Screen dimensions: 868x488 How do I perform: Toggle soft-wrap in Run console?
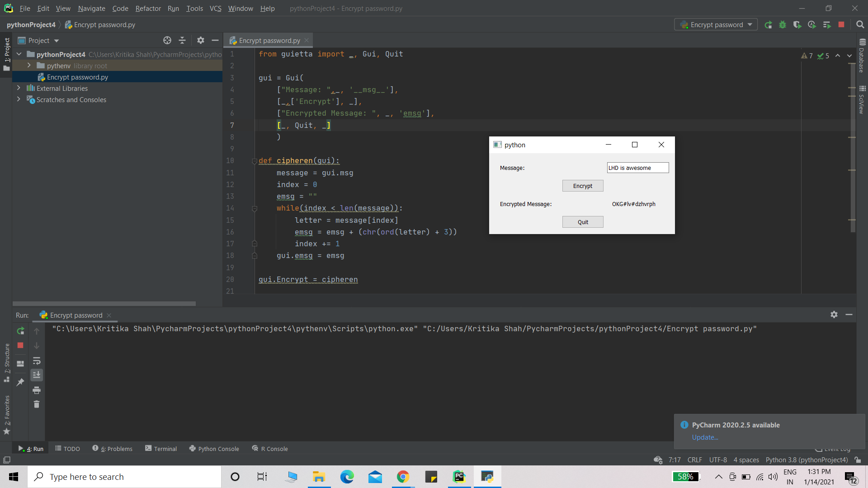pyautogui.click(x=37, y=361)
